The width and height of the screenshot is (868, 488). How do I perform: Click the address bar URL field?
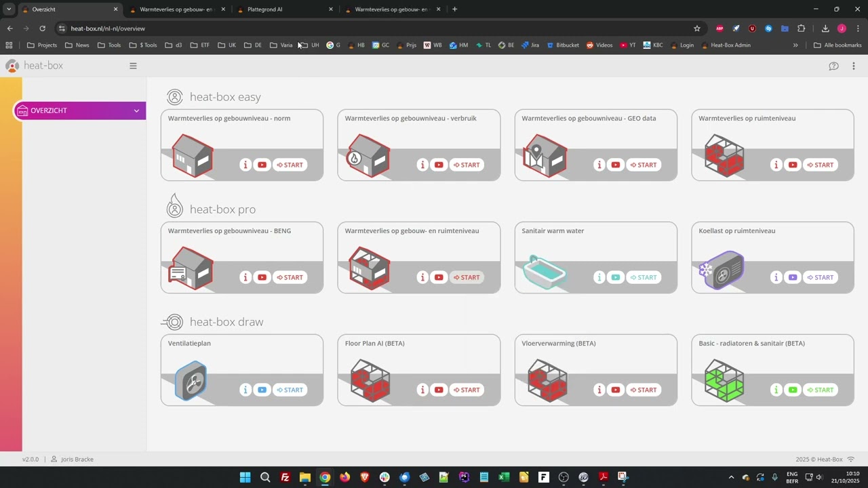(x=380, y=28)
